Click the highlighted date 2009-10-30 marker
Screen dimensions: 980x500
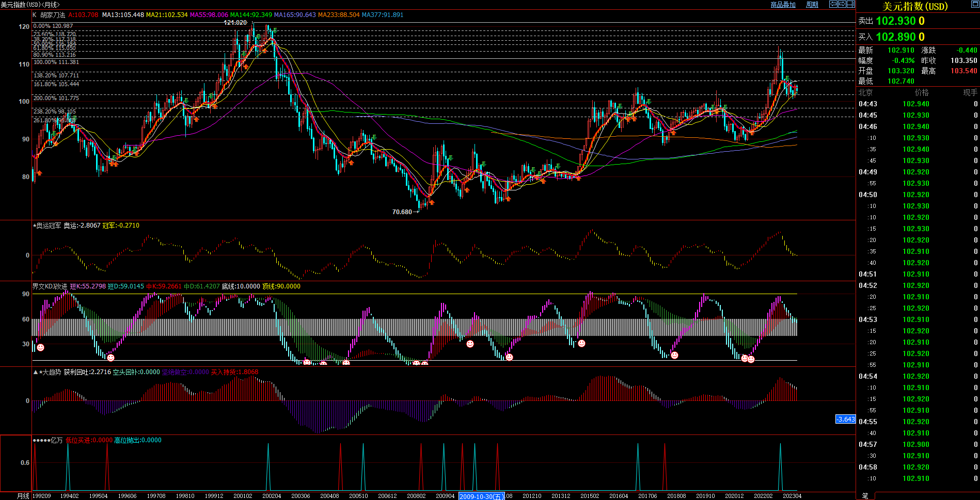click(x=481, y=496)
